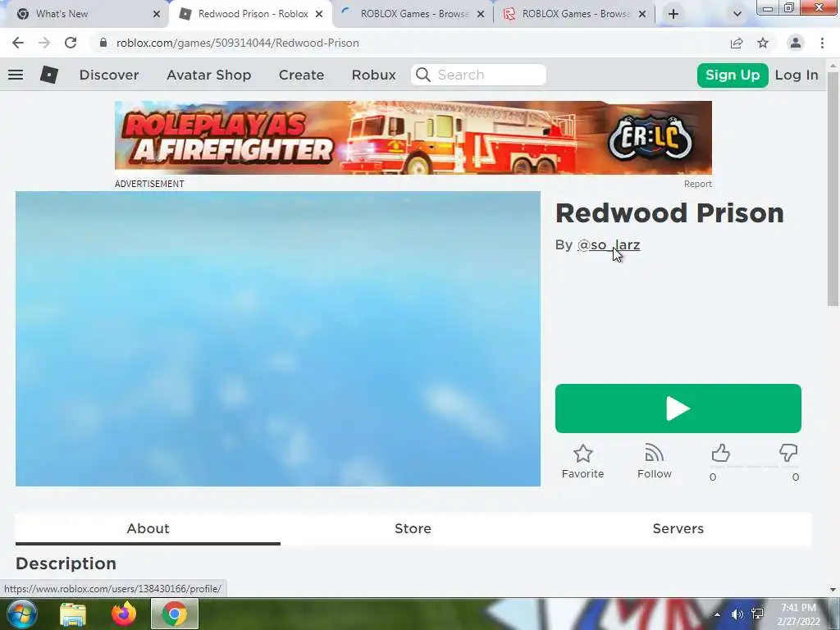This screenshot has height=630, width=840.
Task: Open volume control in system tray
Action: coord(737,614)
